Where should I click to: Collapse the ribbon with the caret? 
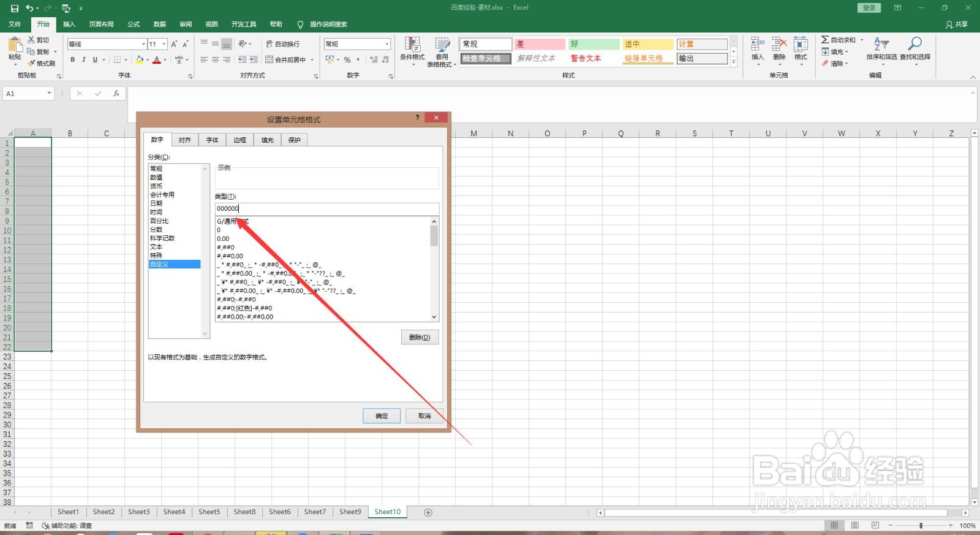tap(973, 77)
